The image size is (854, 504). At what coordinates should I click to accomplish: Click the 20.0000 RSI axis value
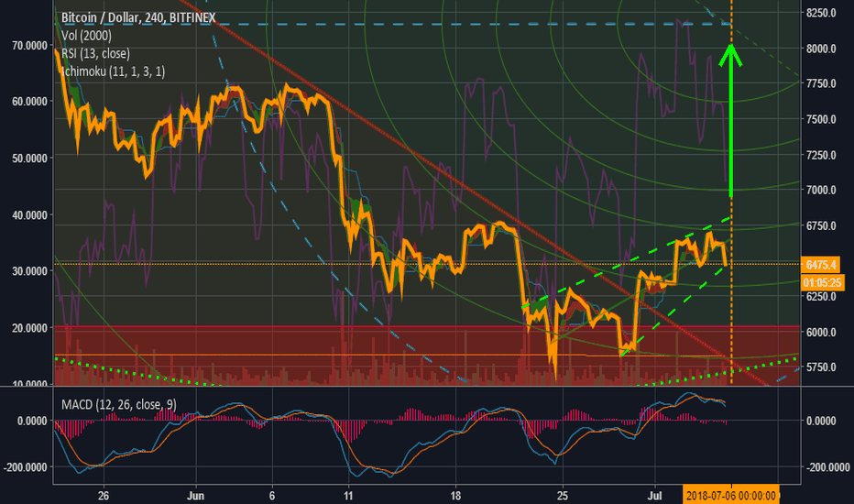click(29, 328)
